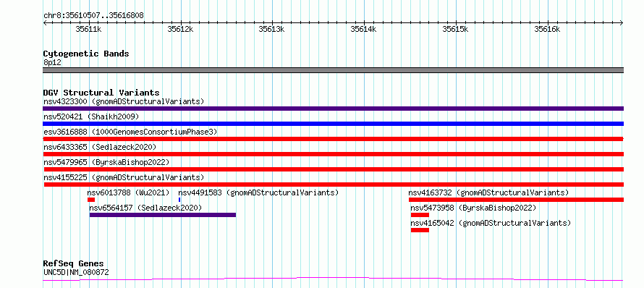Open nsv4163732 gnomAD variant label
This screenshot has height=288, width=644.
(x=488, y=192)
